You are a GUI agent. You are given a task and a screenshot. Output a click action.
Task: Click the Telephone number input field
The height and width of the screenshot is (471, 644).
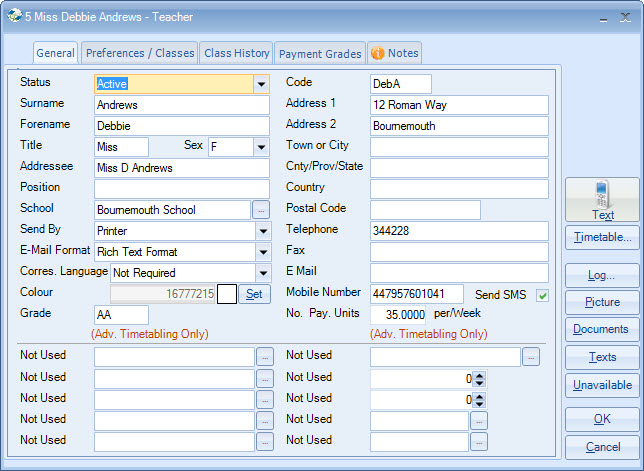(x=459, y=231)
